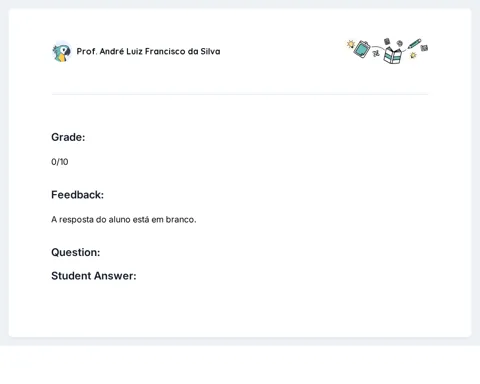Click the horizontal divider under the header
480x384 pixels.
(240, 94)
